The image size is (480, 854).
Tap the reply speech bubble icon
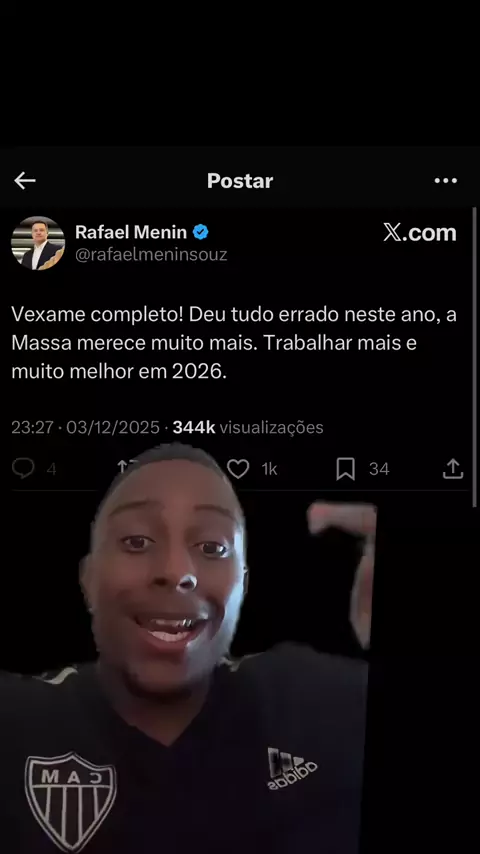coord(23,468)
